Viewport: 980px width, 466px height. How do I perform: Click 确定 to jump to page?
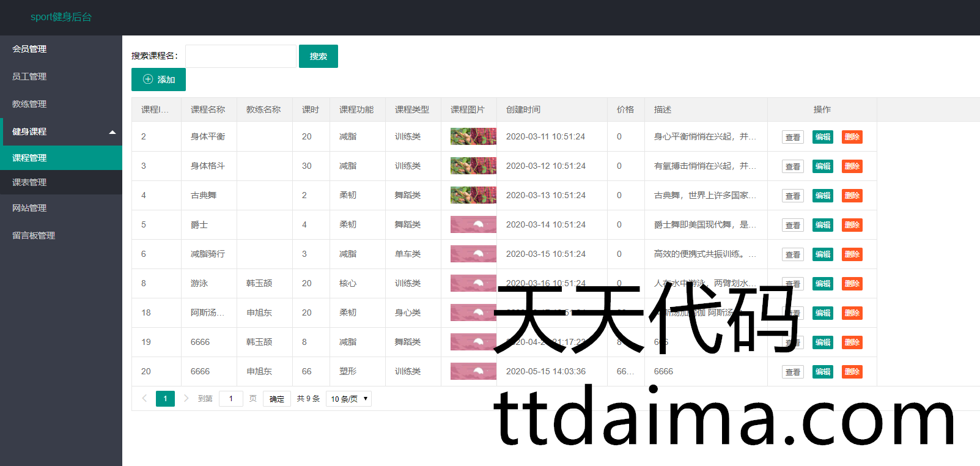(276, 399)
